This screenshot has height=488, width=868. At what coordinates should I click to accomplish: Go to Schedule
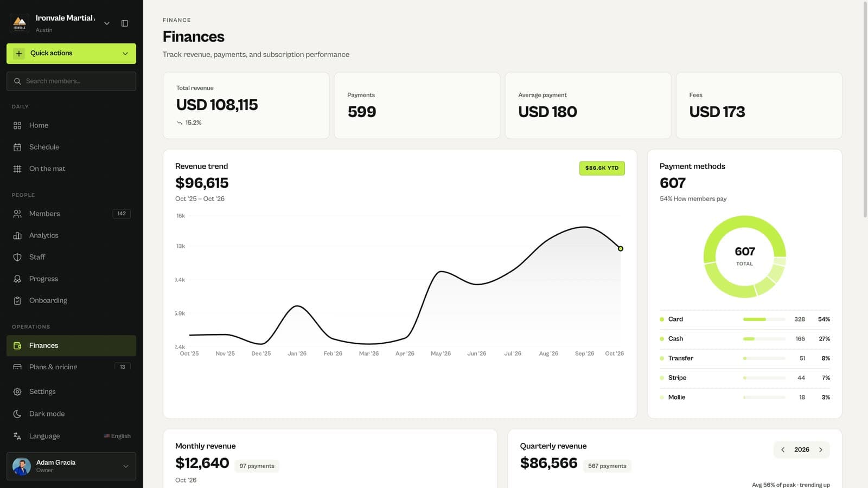(71, 147)
